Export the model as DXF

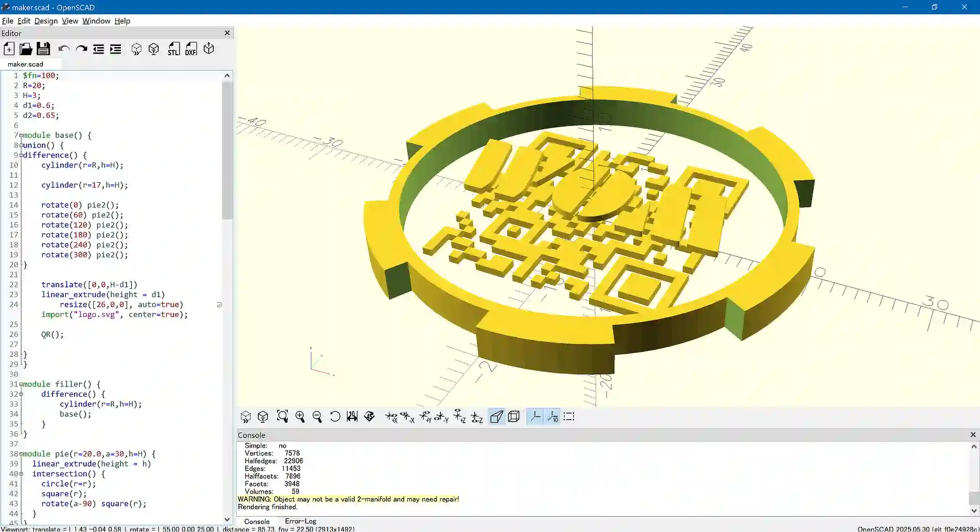pyautogui.click(x=191, y=49)
